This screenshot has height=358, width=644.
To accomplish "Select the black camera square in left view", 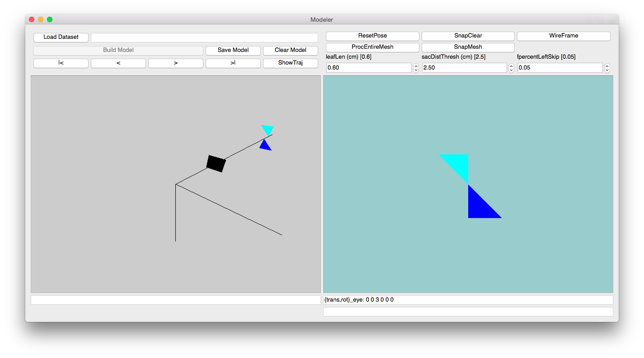I will coord(216,163).
